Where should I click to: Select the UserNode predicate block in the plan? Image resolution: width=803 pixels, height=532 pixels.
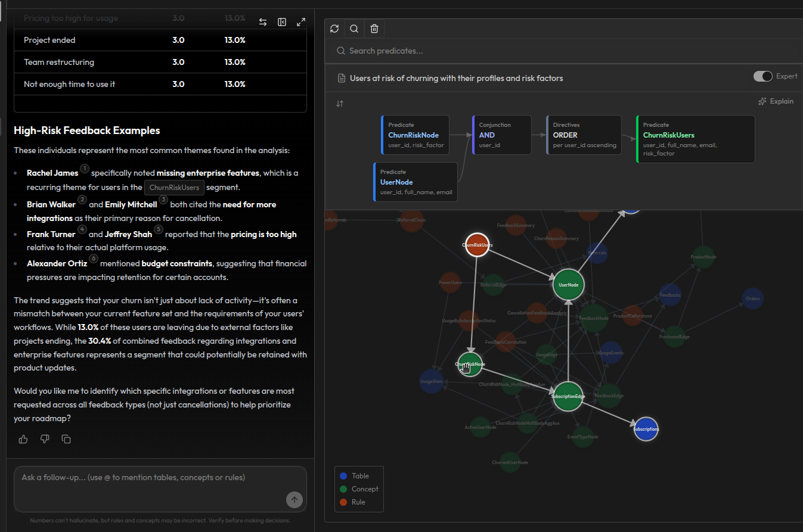tap(415, 181)
